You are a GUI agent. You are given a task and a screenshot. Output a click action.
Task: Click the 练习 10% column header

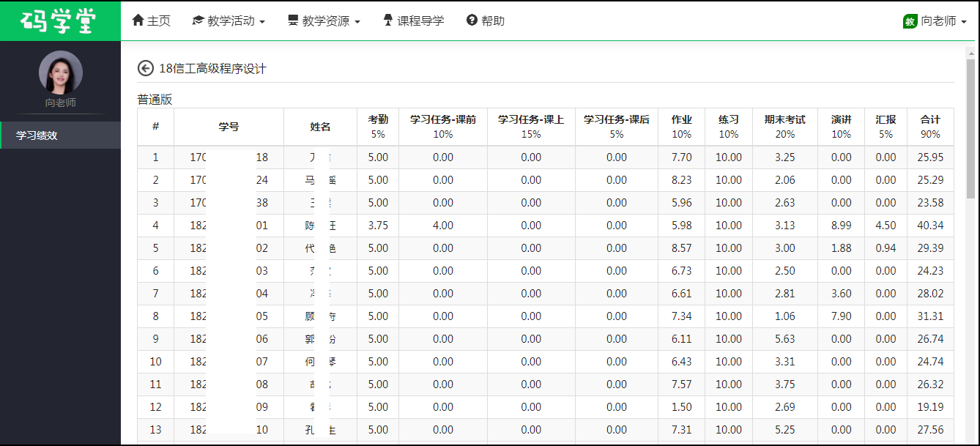(729, 127)
